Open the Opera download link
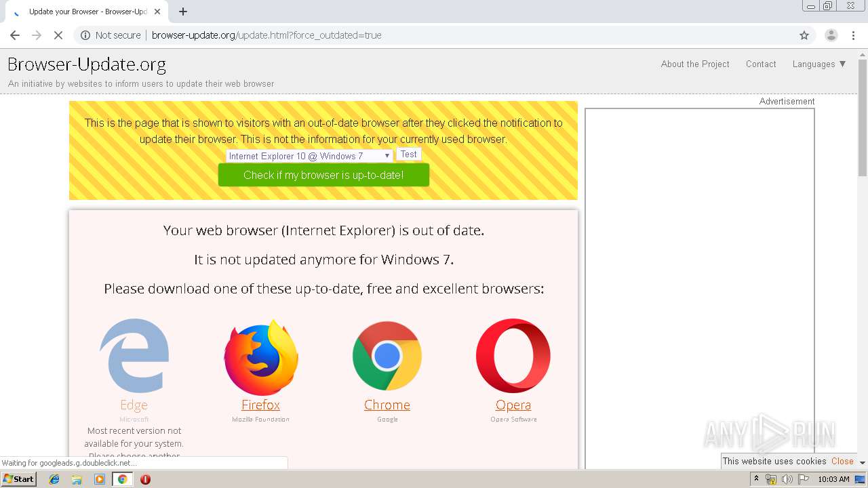The height and width of the screenshot is (488, 868). (x=513, y=405)
